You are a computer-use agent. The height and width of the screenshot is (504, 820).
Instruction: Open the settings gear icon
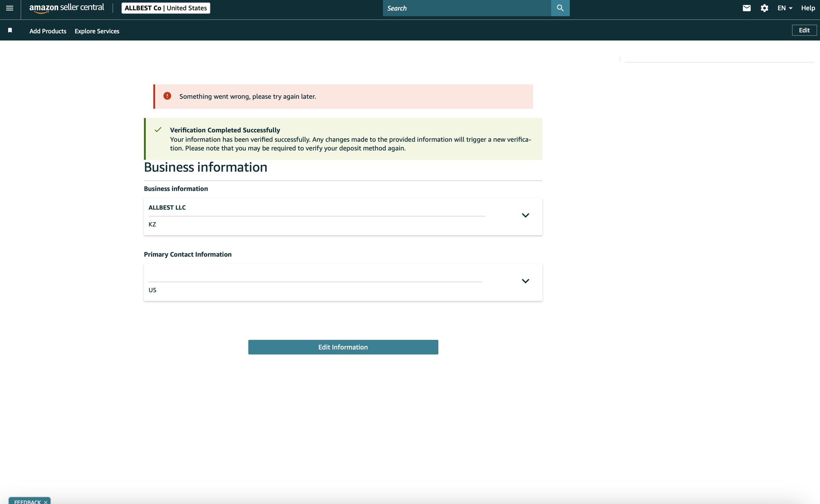764,8
